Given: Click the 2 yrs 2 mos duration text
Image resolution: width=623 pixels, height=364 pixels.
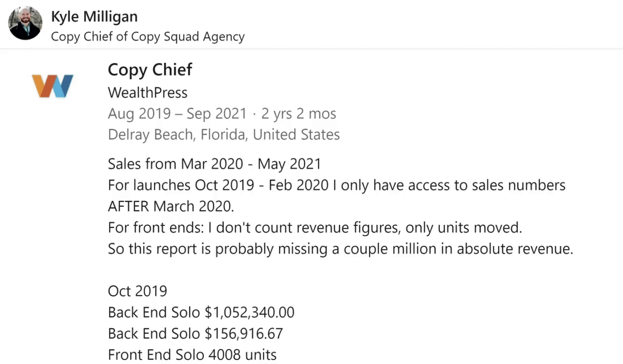Looking at the screenshot, I should (299, 114).
